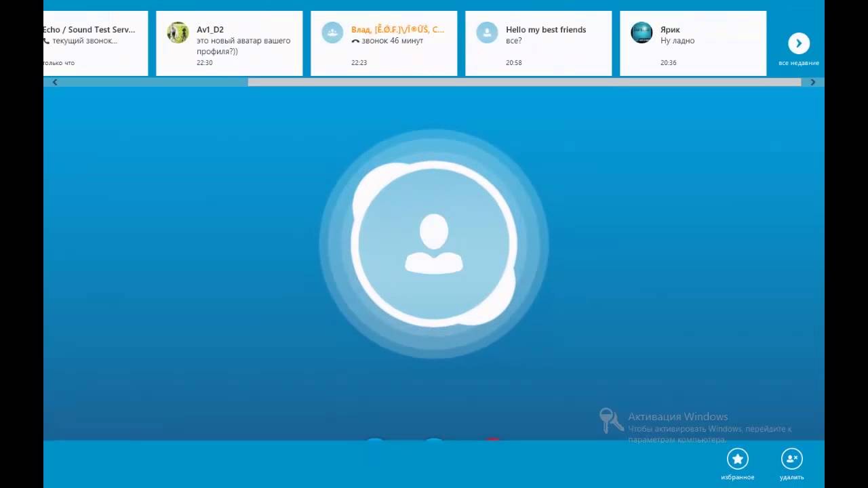Click the 'звонок 46 минут' text
Screen dimensions: 868x488
tap(393, 41)
